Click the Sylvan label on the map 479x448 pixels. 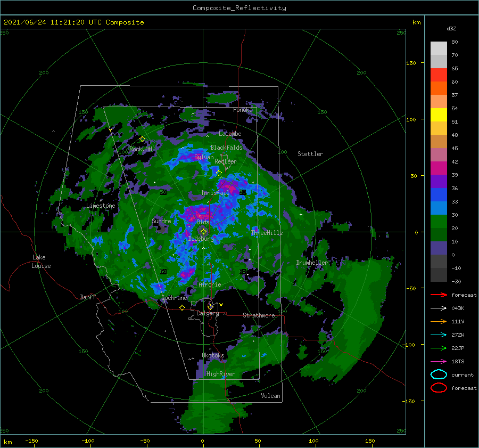tap(204, 157)
